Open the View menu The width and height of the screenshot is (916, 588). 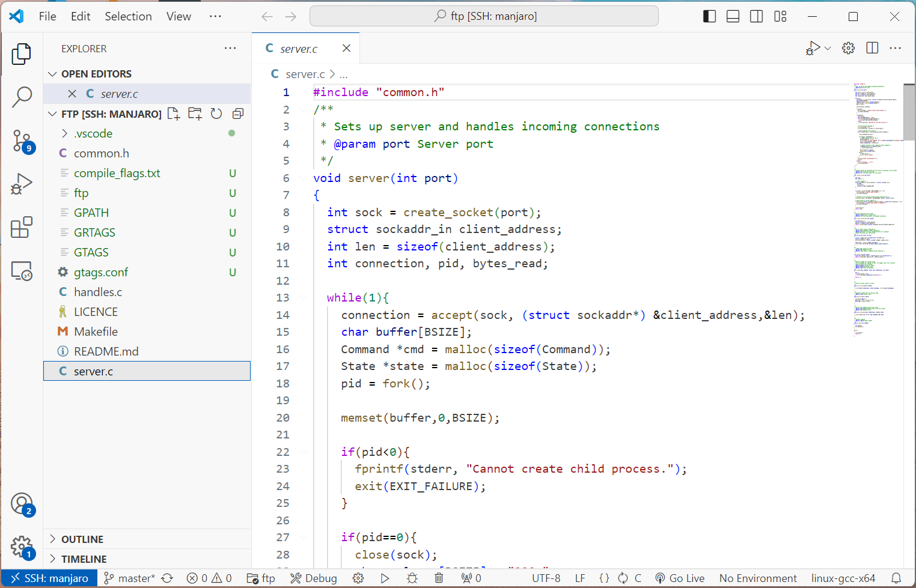coord(179,16)
